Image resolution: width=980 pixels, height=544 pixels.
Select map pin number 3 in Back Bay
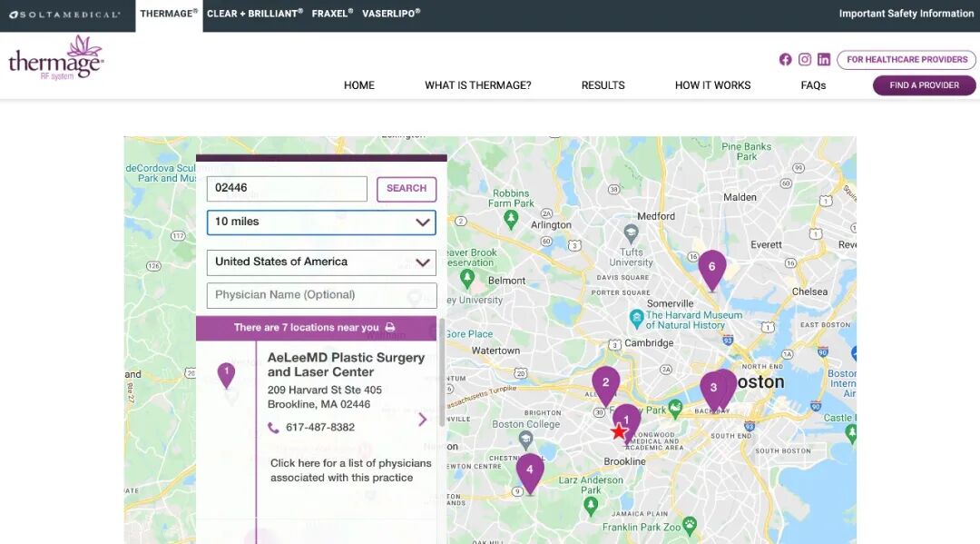pyautogui.click(x=713, y=391)
